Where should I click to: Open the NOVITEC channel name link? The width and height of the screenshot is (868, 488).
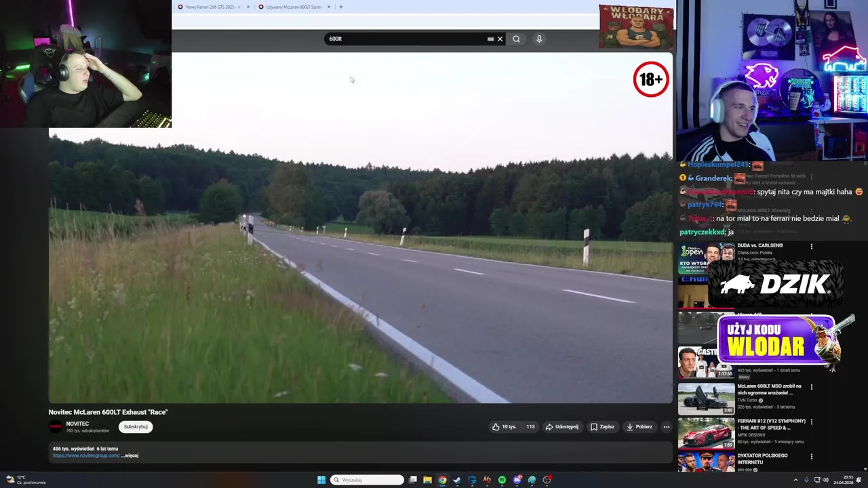coord(77,424)
